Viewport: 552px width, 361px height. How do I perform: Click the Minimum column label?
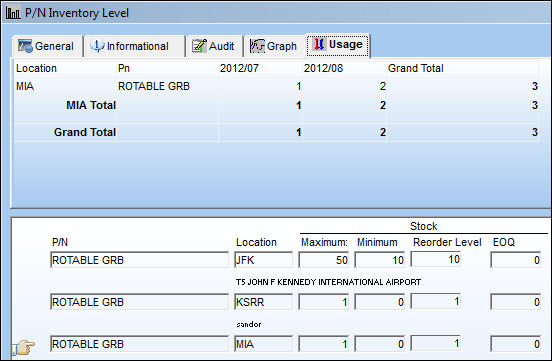377,242
